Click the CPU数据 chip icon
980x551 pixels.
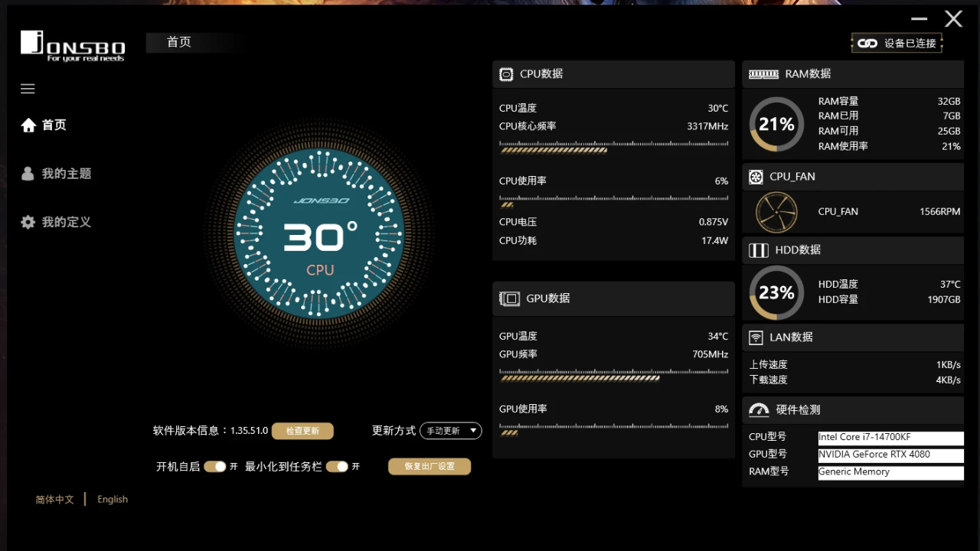point(506,74)
